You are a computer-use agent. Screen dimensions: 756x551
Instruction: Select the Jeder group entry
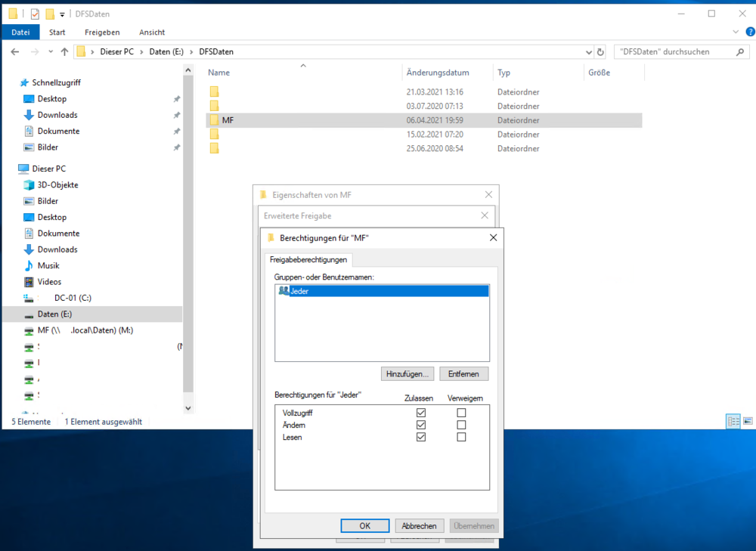pos(299,291)
